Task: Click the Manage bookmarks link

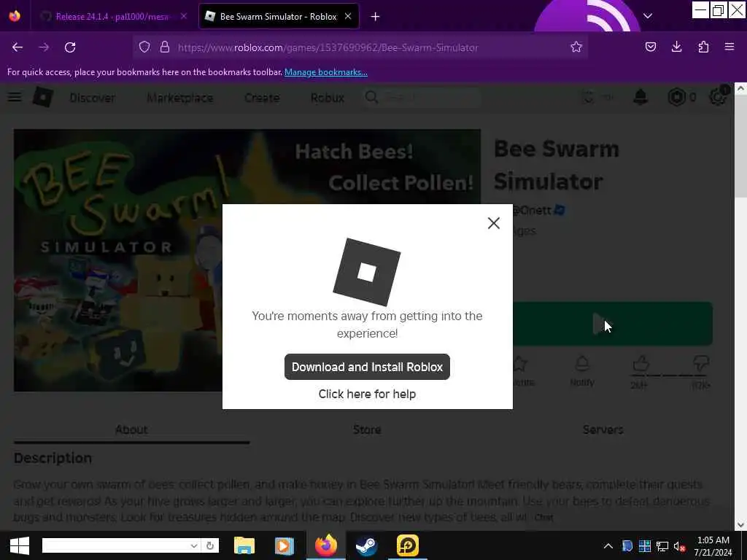Action: point(326,72)
